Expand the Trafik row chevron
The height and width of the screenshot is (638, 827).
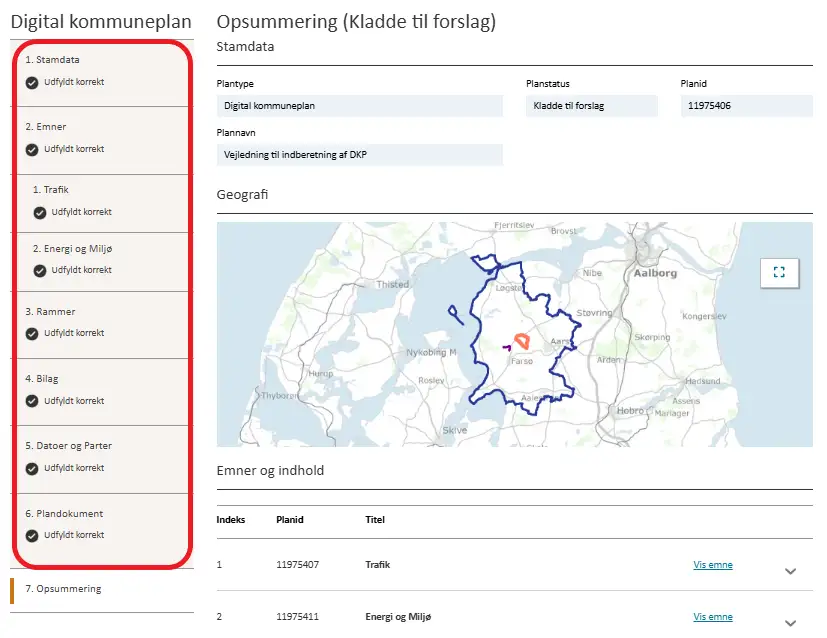pyautogui.click(x=790, y=571)
